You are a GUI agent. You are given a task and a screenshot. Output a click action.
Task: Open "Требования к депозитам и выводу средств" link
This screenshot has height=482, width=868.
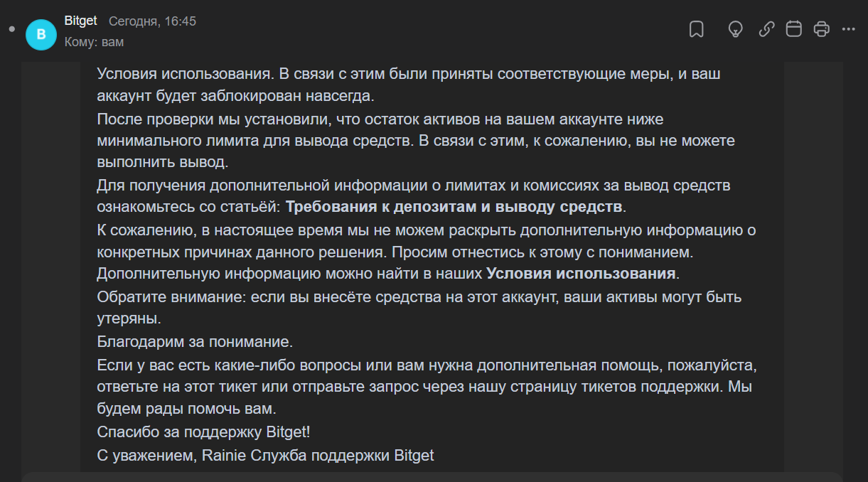(454, 207)
